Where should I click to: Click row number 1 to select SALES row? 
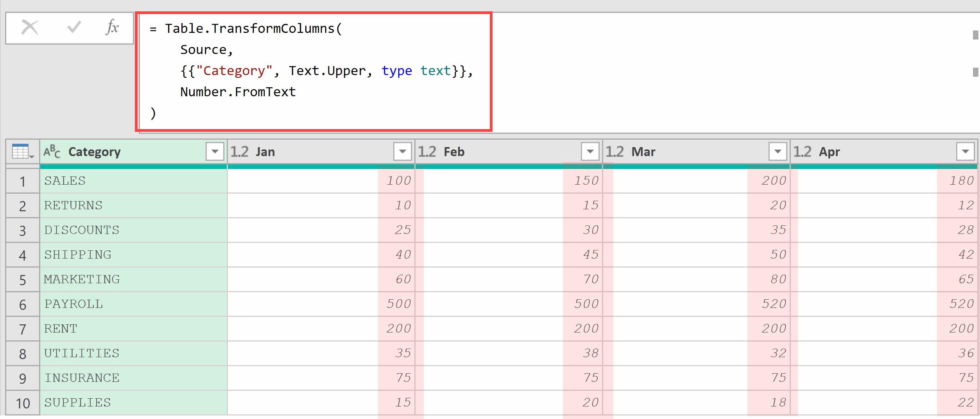click(22, 181)
